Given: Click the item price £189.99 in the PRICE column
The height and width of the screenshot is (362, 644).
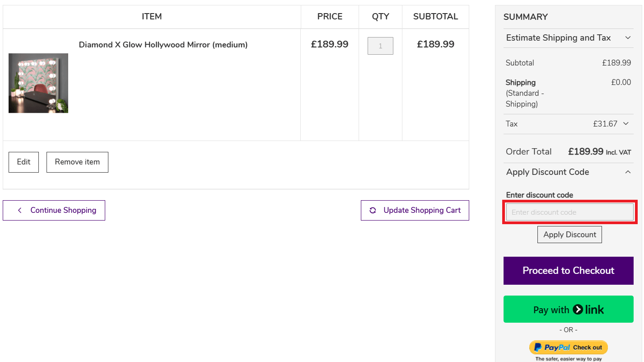Looking at the screenshot, I should pyautogui.click(x=330, y=44).
